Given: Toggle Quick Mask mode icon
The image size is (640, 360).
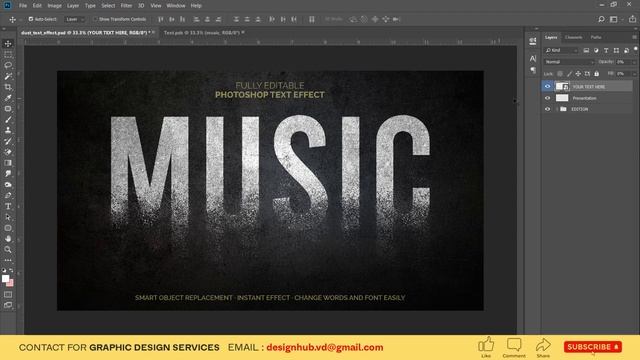Looking at the screenshot, I should pyautogui.click(x=8, y=294).
